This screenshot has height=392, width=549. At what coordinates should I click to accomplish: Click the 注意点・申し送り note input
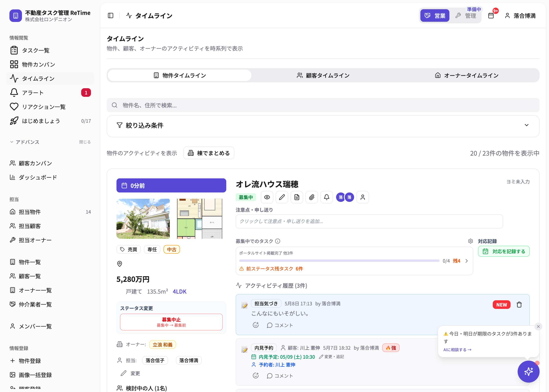(369, 221)
